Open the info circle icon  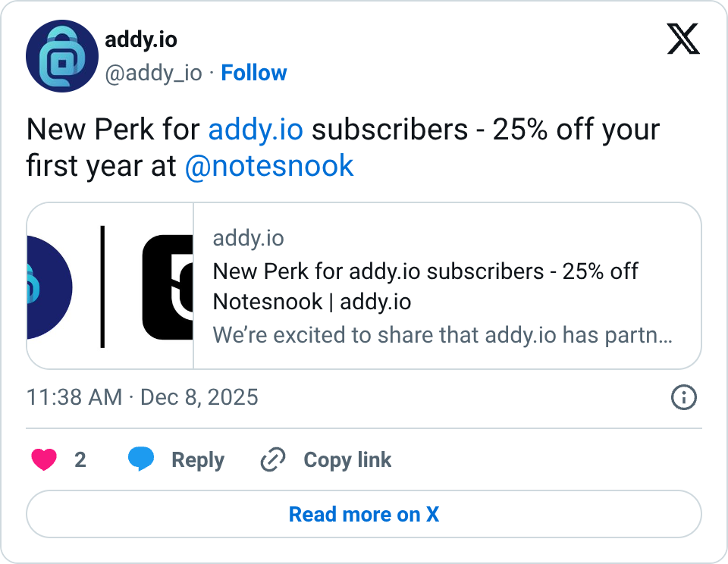pos(684,397)
